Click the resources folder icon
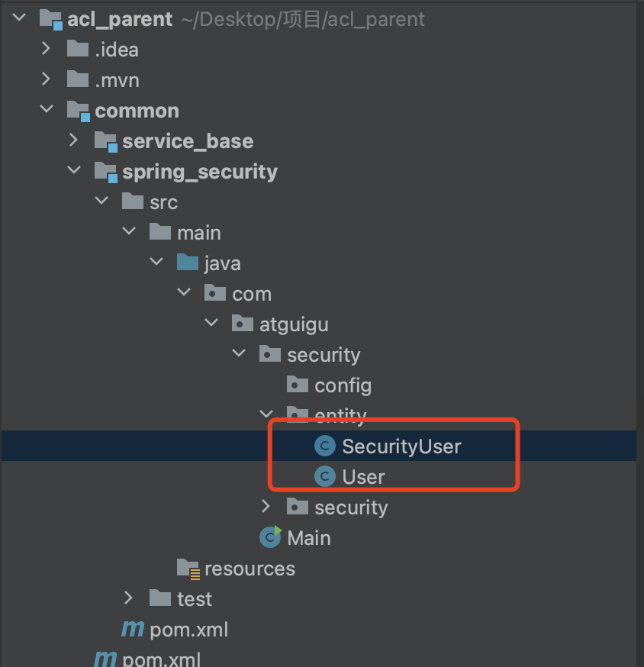This screenshot has height=667, width=644. pyautogui.click(x=188, y=569)
